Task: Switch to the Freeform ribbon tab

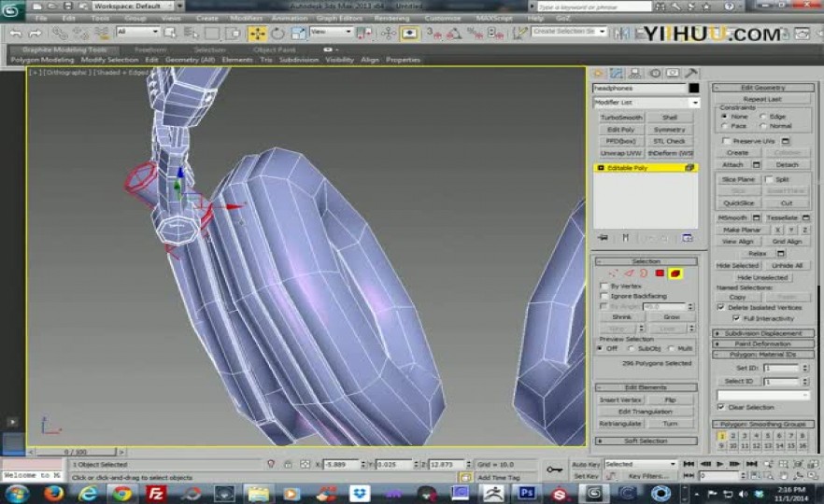Action: (x=150, y=49)
